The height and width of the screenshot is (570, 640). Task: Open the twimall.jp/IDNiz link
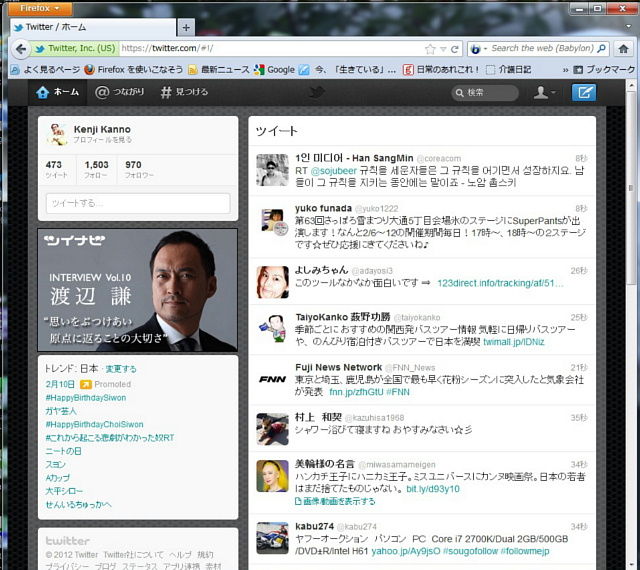click(x=513, y=342)
